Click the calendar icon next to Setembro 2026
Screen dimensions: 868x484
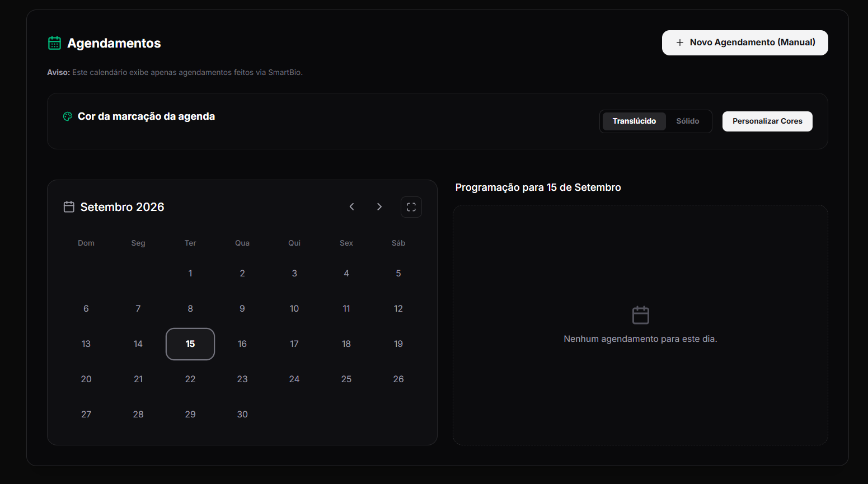69,207
